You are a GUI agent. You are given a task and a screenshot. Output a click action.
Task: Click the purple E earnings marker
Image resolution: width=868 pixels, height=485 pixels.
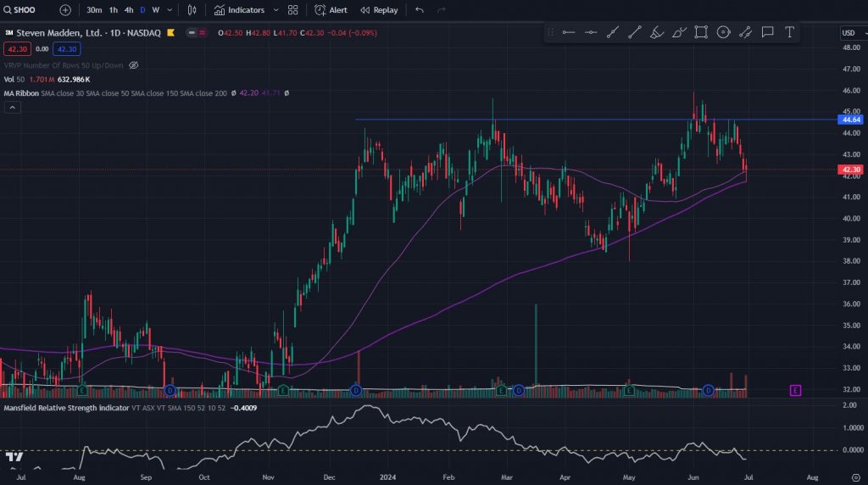795,390
